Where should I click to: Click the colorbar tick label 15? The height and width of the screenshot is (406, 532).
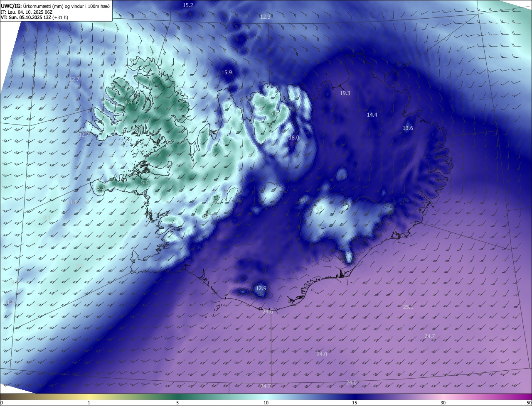pyautogui.click(x=355, y=403)
